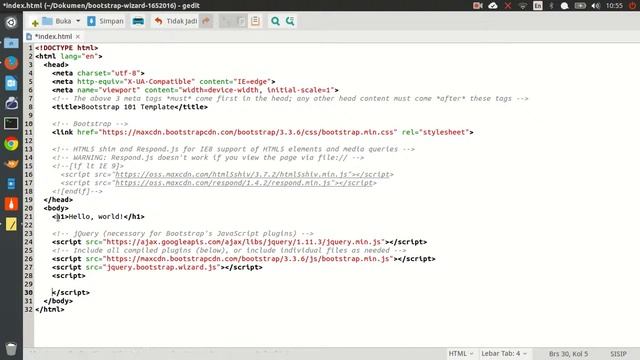The image size is (640, 360).
Task: Launch Google Chrome from the dock
Action: coord(11,144)
